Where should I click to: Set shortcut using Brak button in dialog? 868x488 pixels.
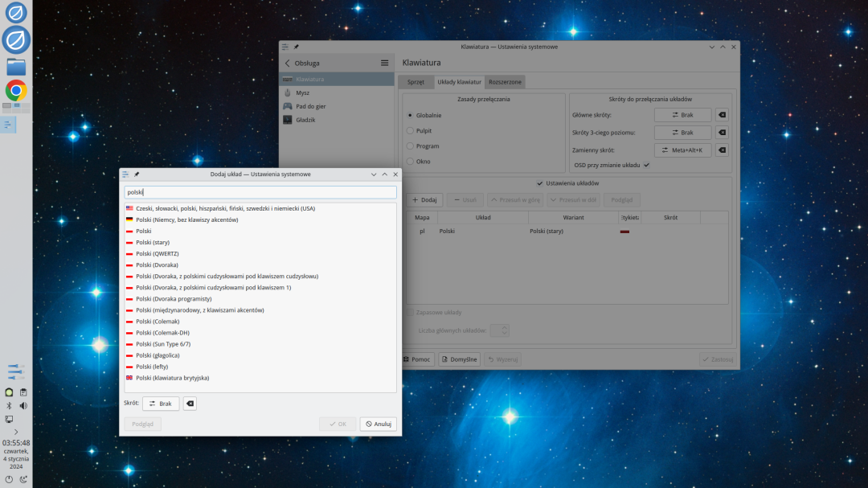coord(161,404)
